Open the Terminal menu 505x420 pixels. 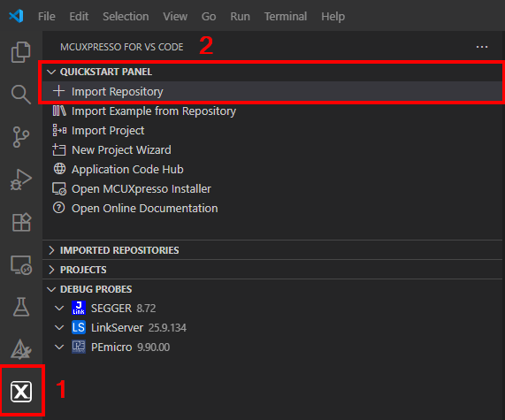click(286, 16)
